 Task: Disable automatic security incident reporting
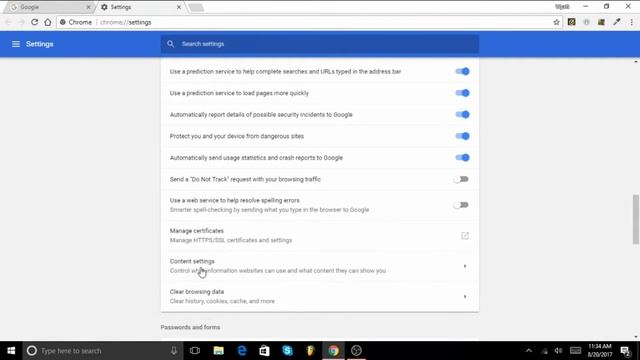click(462, 115)
